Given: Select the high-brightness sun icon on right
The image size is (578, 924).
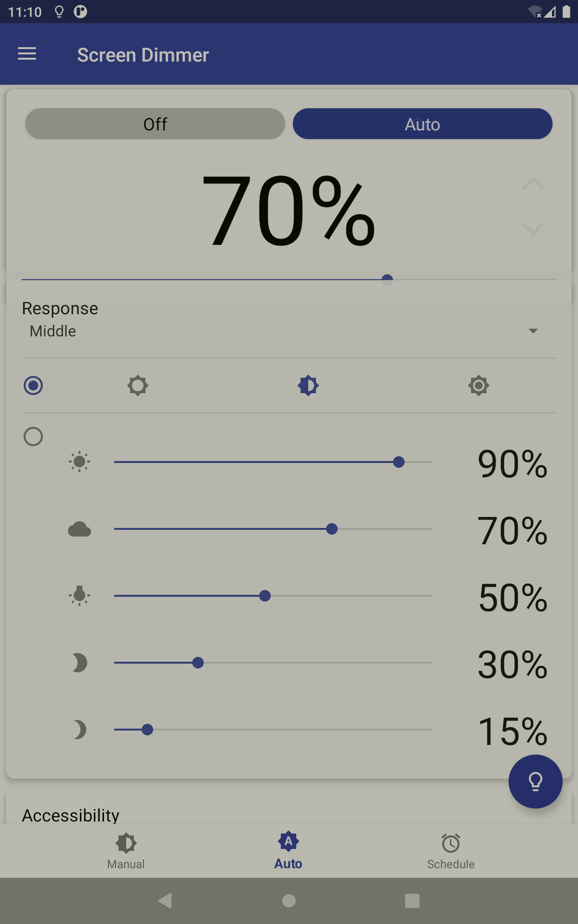Looking at the screenshot, I should click(478, 385).
